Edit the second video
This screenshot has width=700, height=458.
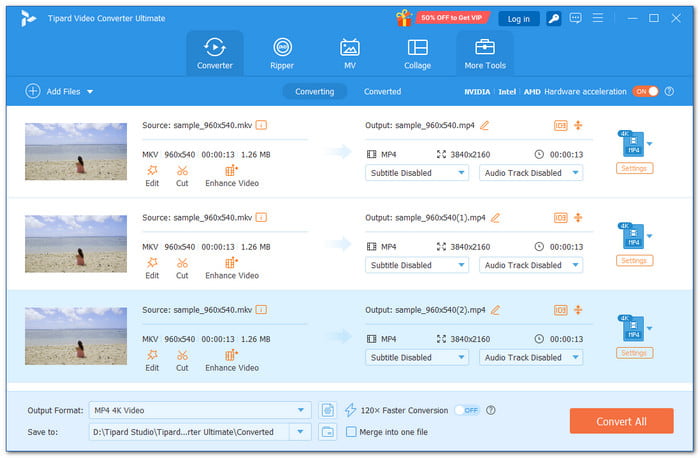point(152,269)
